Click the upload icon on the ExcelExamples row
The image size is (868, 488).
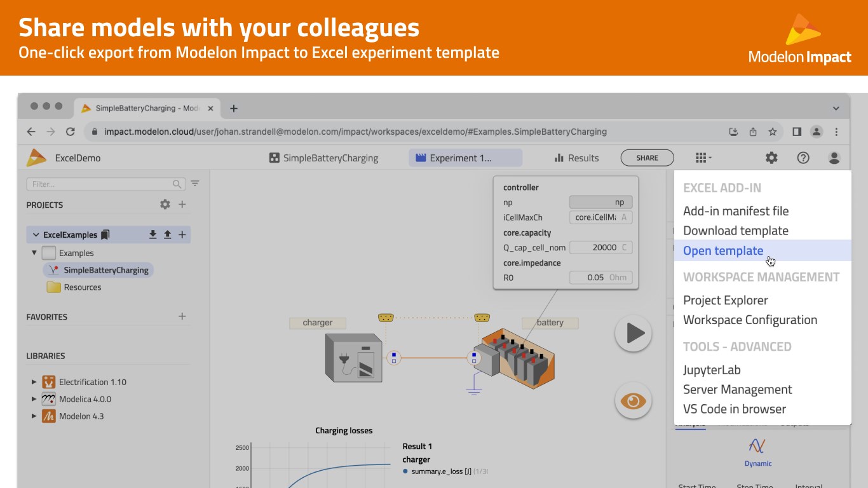pos(167,234)
